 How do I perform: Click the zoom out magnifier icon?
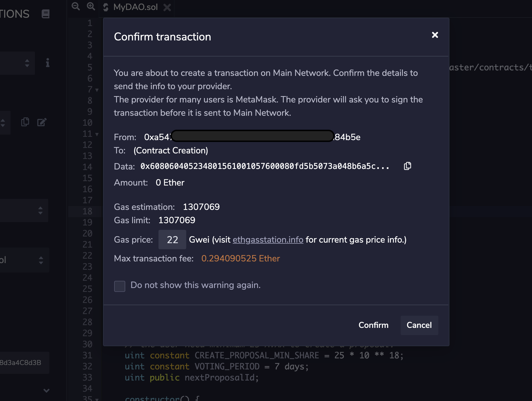75,6
